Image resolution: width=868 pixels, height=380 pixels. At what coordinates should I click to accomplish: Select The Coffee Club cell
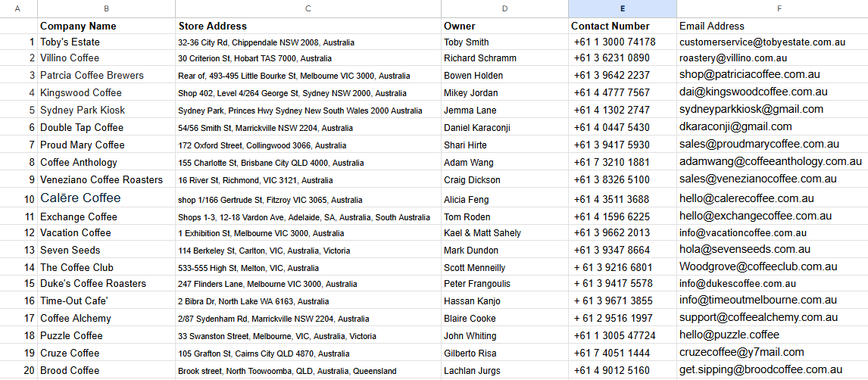click(x=106, y=267)
